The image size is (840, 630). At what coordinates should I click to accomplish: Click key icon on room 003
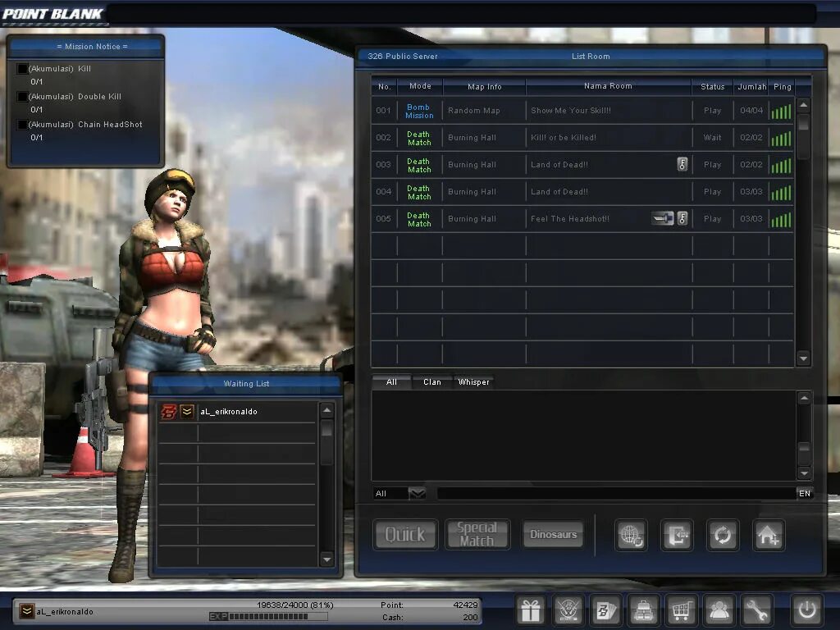click(682, 164)
